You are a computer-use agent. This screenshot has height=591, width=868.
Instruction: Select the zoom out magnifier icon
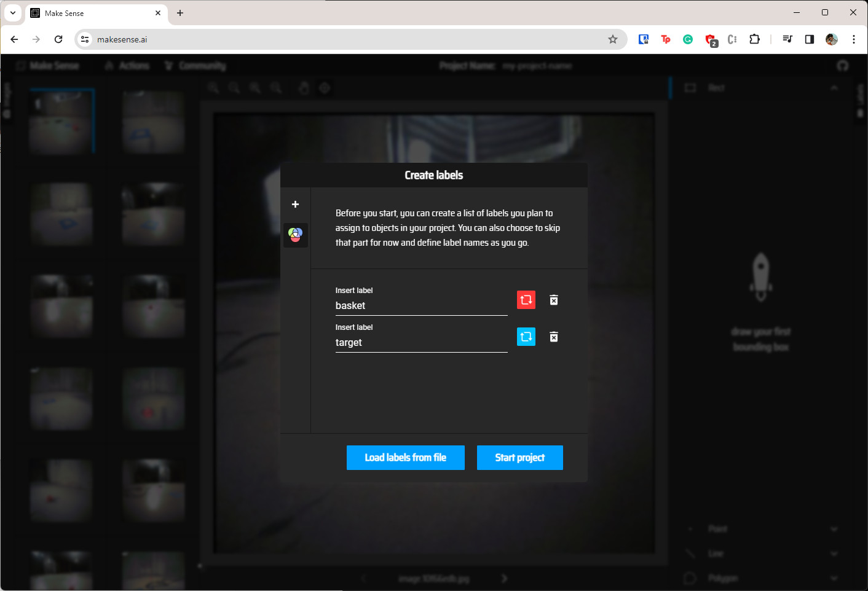coord(234,88)
